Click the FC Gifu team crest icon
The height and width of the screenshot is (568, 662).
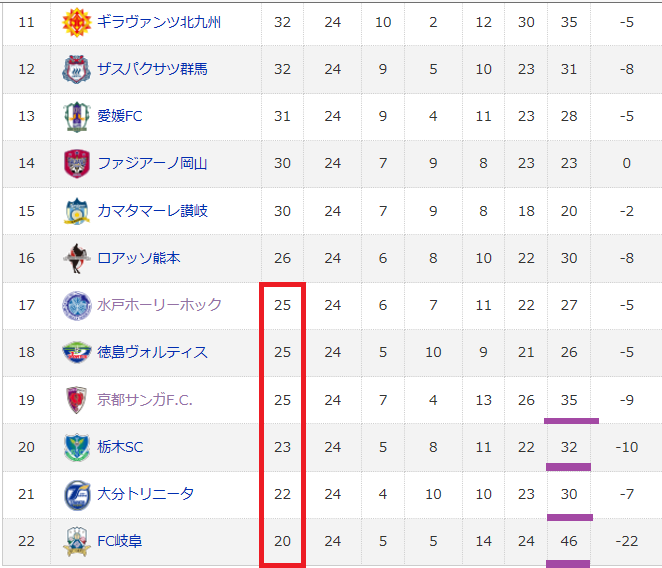[76, 541]
